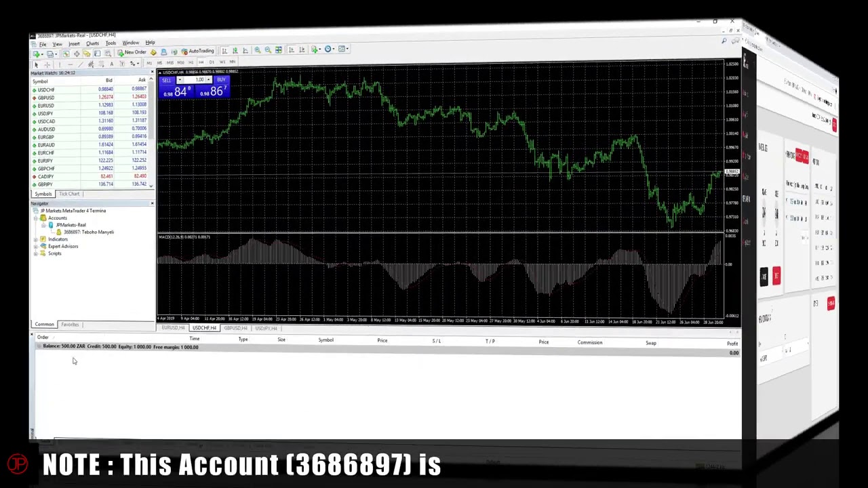Select the cursor arrow tool
The image size is (868, 488).
coord(37,64)
